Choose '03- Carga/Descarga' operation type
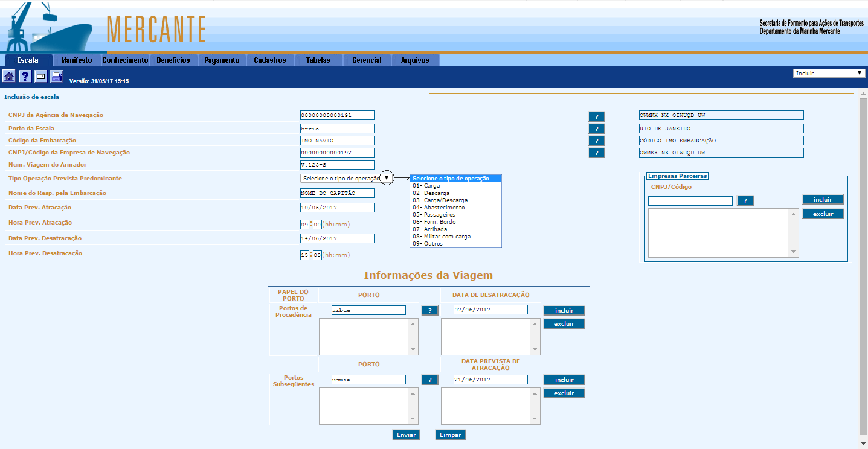The width and height of the screenshot is (868, 449). pos(455,200)
